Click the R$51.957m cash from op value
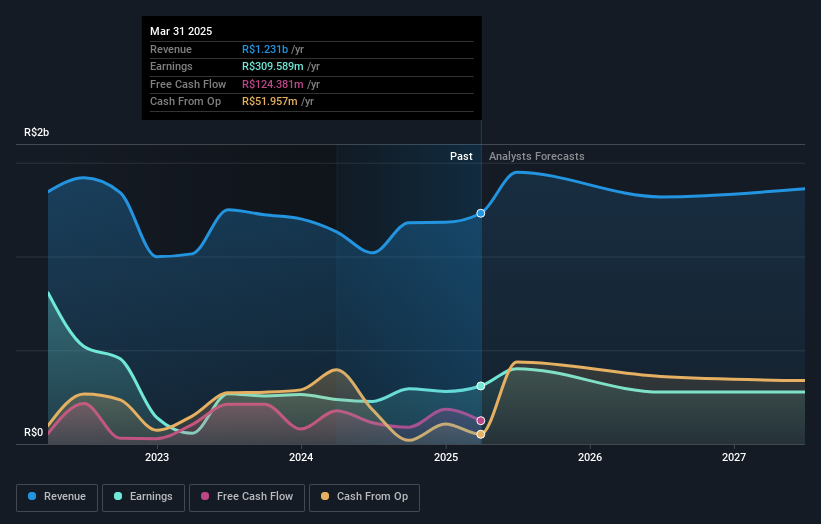 [x=270, y=102]
